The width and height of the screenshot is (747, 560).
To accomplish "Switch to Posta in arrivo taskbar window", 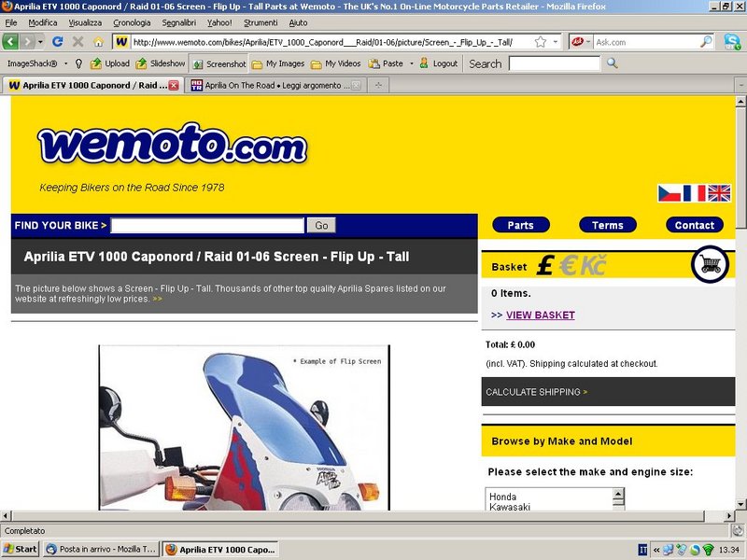I will click(102, 549).
